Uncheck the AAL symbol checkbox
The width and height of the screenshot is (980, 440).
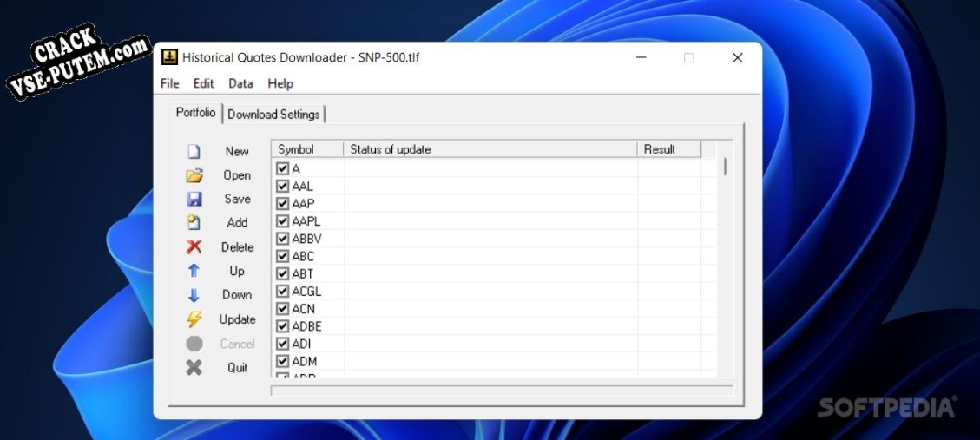[x=282, y=187]
